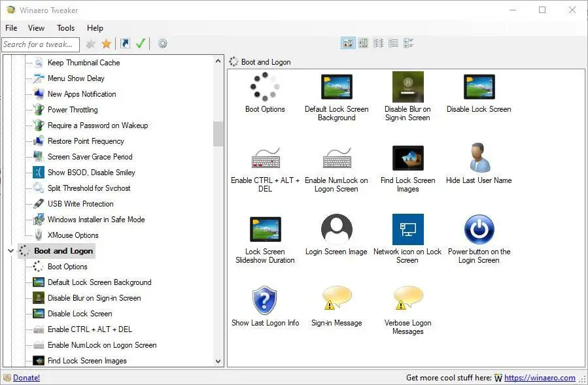Click the create shortcut toolbar icon
Screen dimensions: 588x385
tap(125, 44)
